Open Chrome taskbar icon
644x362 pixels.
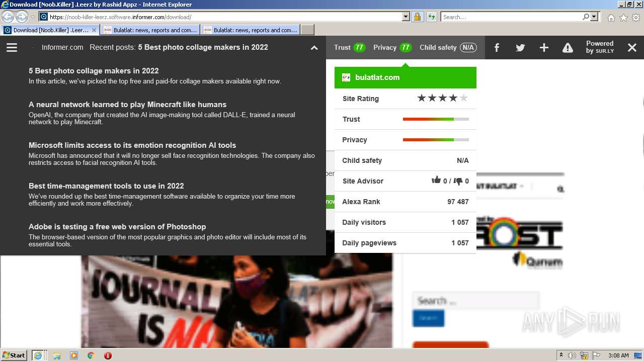pos(91,355)
